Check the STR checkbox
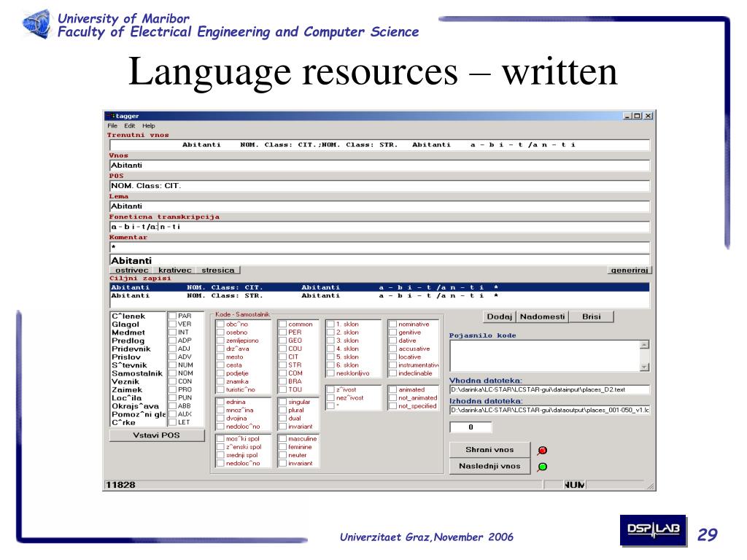 282,365
